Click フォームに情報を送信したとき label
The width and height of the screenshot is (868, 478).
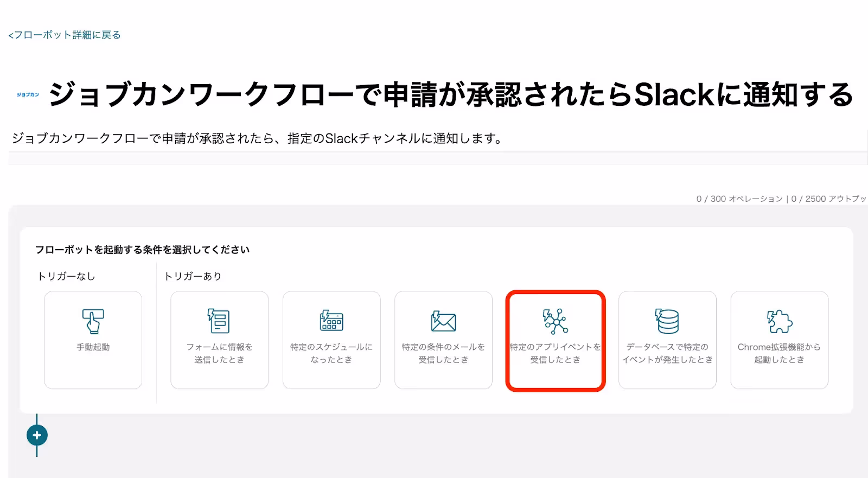coord(219,353)
